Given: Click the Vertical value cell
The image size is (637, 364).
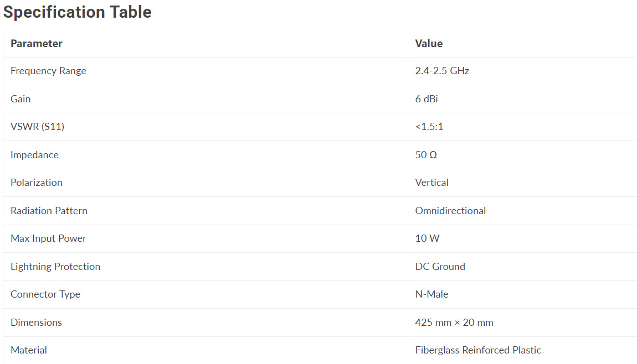Looking at the screenshot, I should coord(432,183).
